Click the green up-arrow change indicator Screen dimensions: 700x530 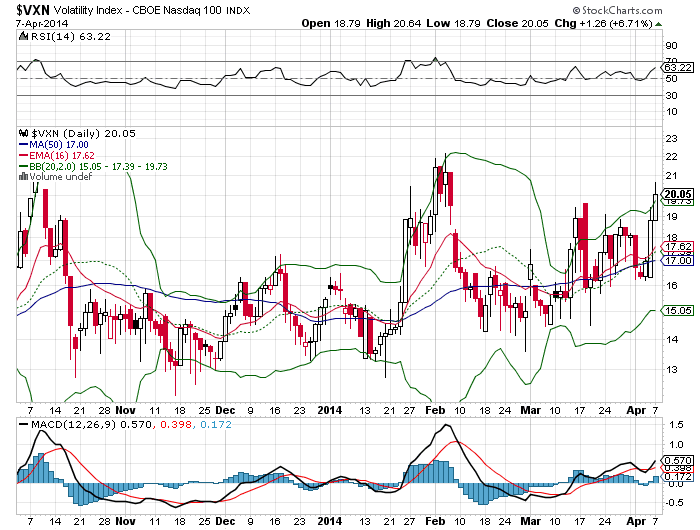[x=658, y=24]
